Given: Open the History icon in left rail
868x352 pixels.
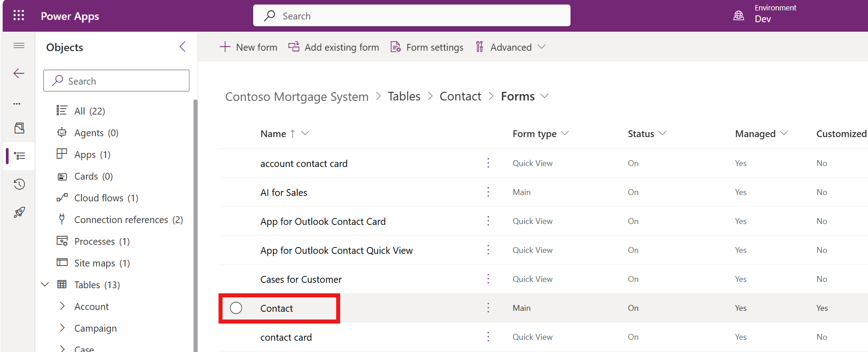Looking at the screenshot, I should (19, 184).
